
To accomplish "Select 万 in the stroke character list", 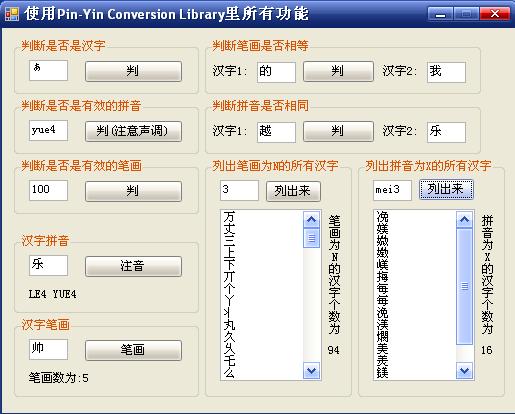I will pyautogui.click(x=229, y=216).
